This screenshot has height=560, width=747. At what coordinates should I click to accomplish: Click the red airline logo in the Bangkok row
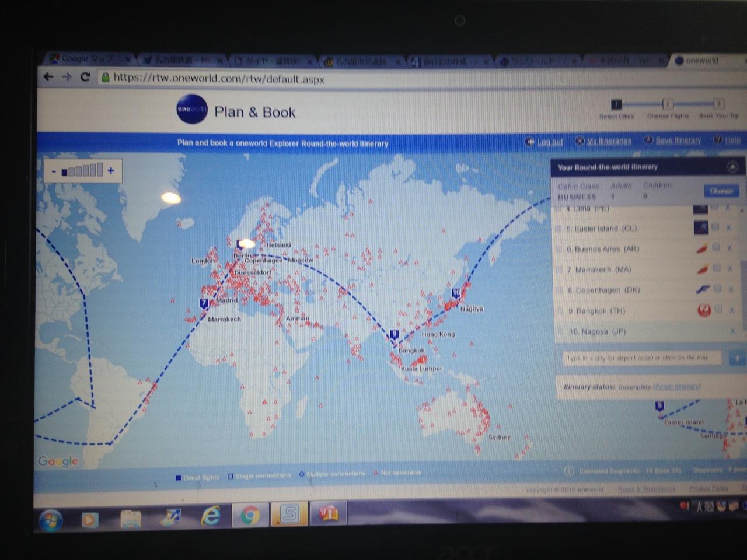click(x=704, y=310)
